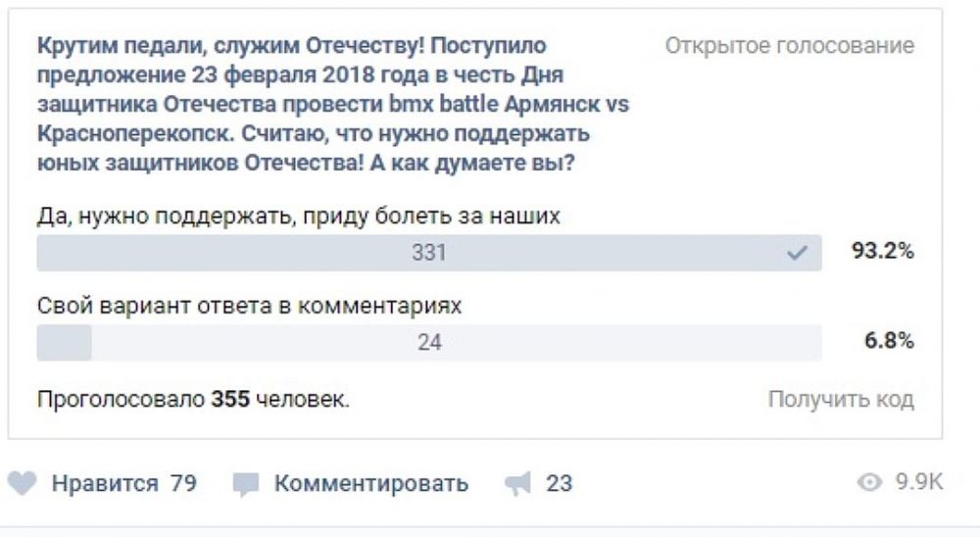980x537 pixels.
Task: Click the 93.2% result percentage
Action: tap(882, 252)
